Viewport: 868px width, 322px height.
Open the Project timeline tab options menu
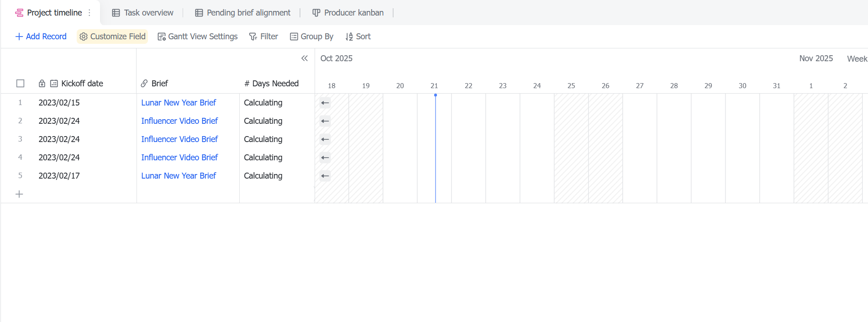pos(89,13)
